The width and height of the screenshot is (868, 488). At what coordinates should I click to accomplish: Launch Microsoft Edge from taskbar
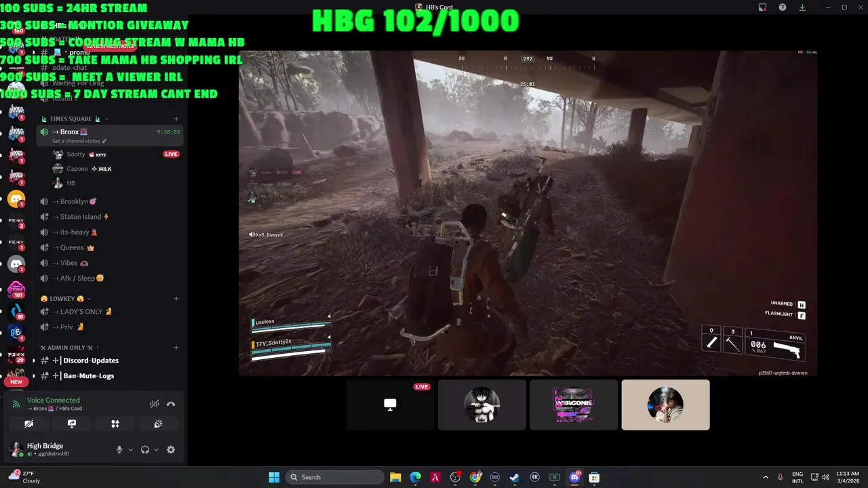point(415,477)
